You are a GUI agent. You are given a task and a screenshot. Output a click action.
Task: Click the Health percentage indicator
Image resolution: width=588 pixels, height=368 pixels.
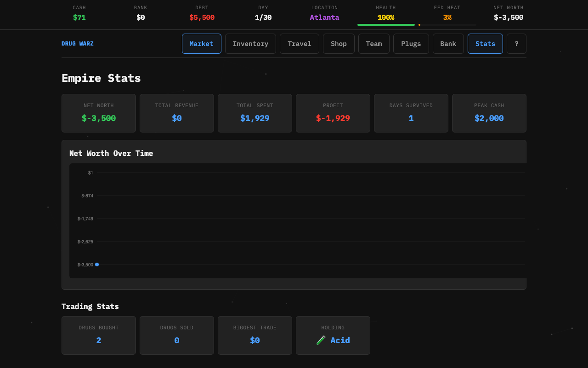(x=386, y=17)
